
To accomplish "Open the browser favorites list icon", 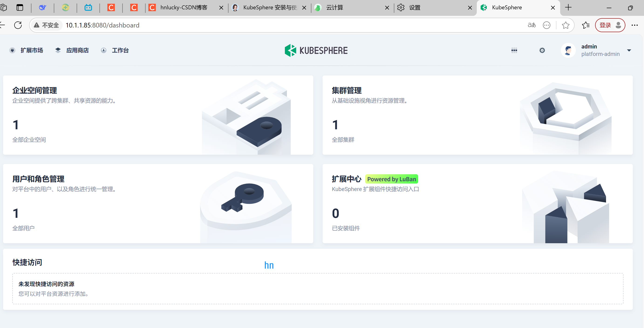I will tap(586, 25).
